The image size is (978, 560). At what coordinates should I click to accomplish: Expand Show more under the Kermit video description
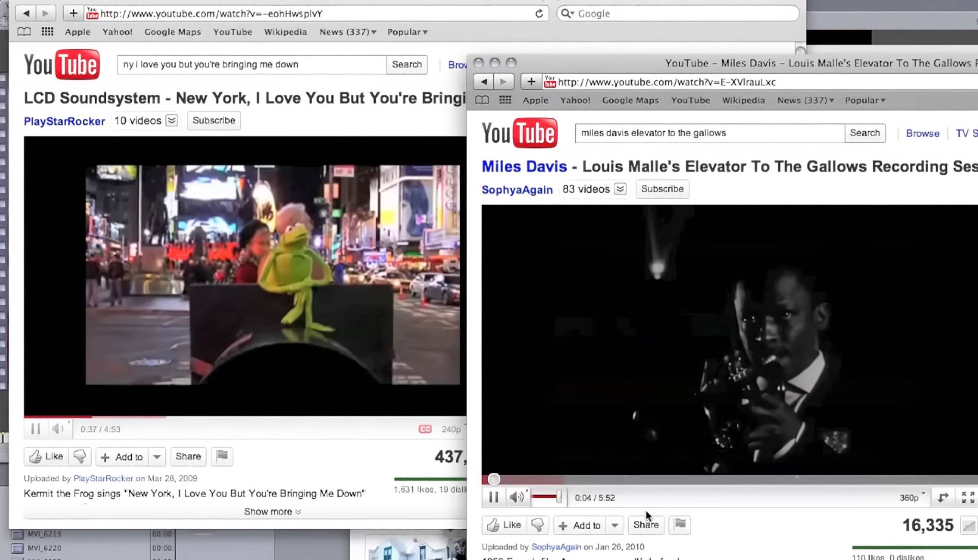pos(272,512)
